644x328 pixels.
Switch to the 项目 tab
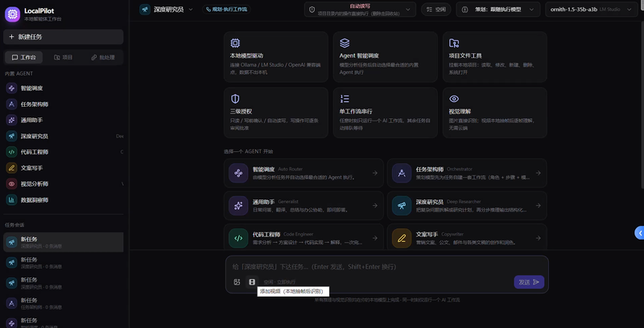64,57
